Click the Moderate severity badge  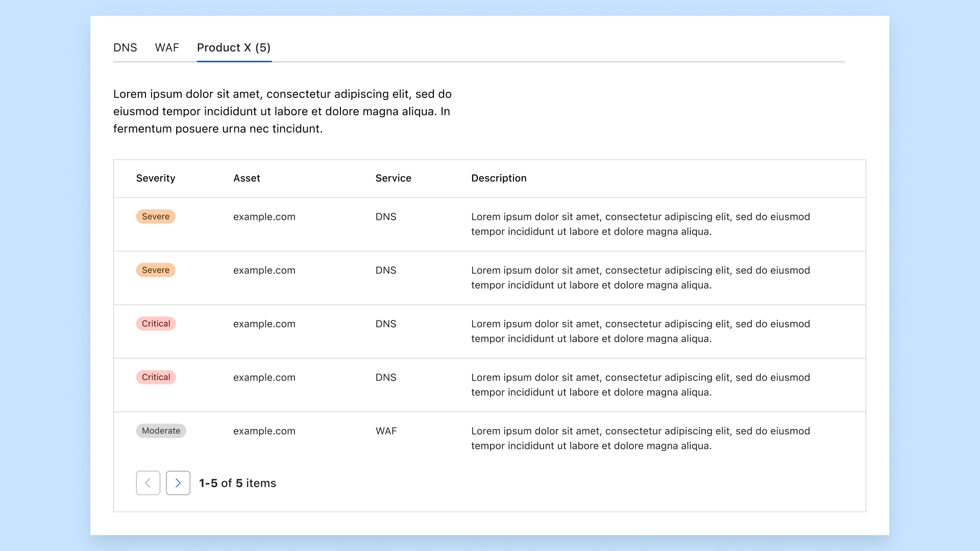[161, 431]
